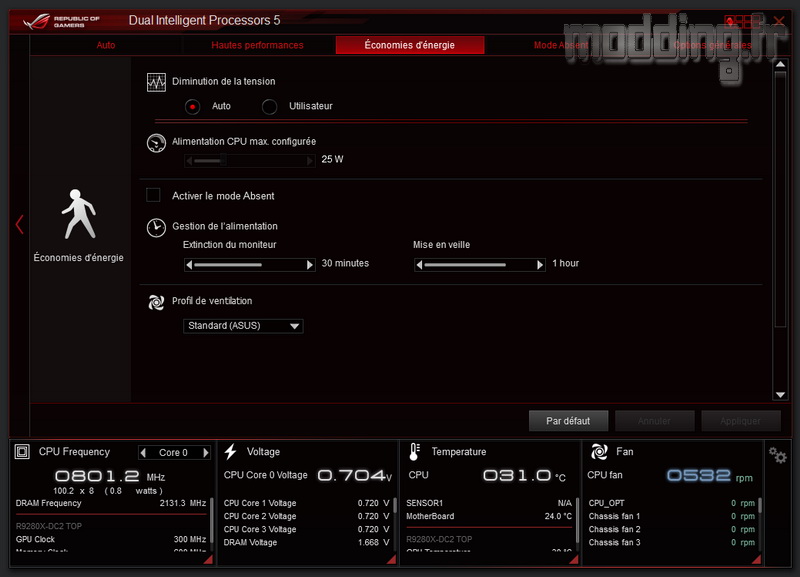Screen dimensions: 800x577
Task: Decrease Mise en veille with left arrow
Action: click(419, 265)
